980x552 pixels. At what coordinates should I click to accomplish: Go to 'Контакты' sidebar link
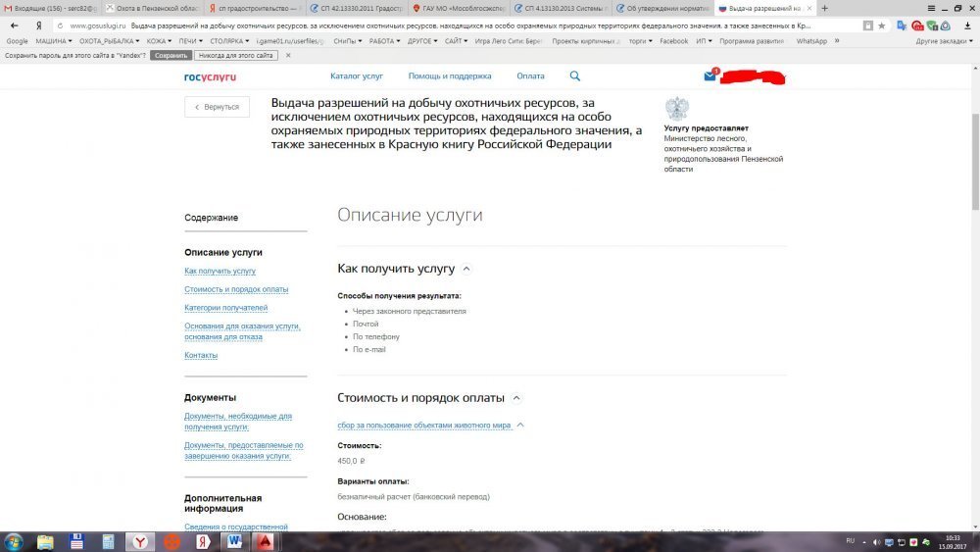pos(201,355)
